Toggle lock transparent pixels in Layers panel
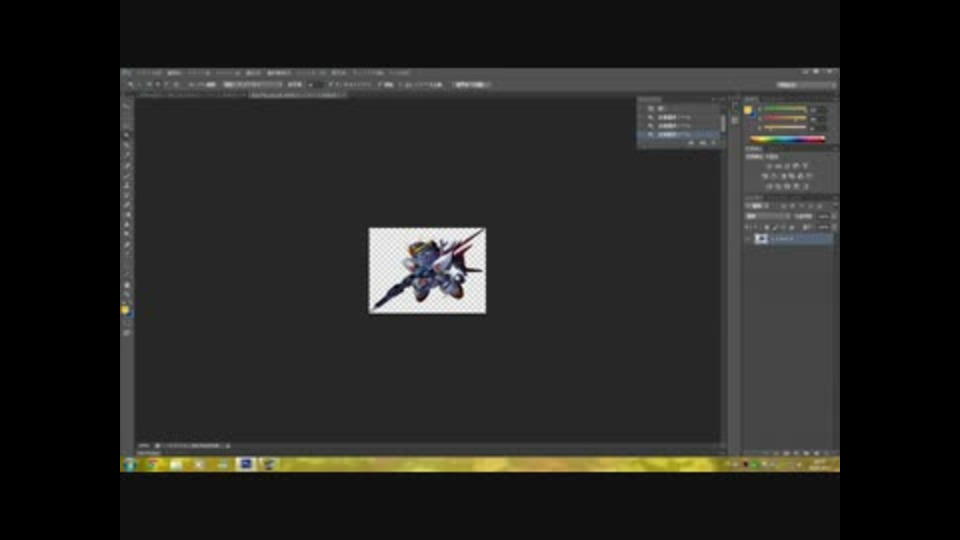Screen dimensions: 960x540 (x=766, y=227)
